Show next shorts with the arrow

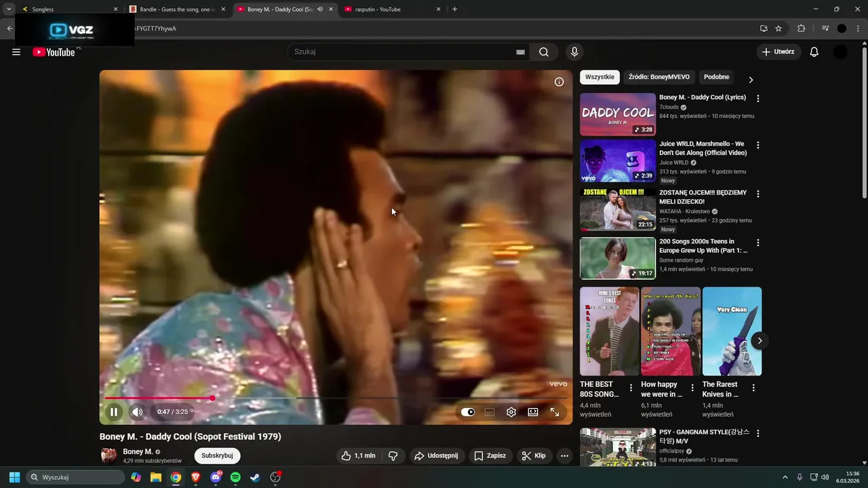[x=759, y=341]
